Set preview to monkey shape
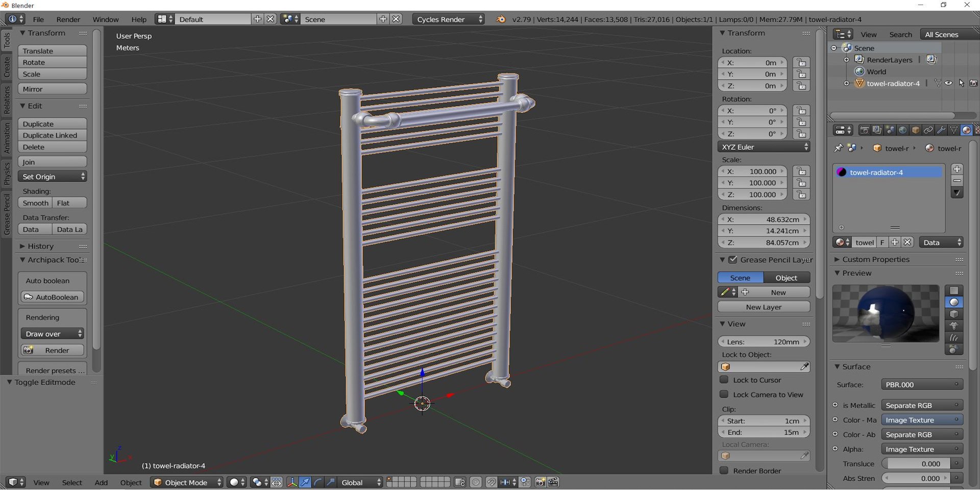The width and height of the screenshot is (980, 490). pyautogui.click(x=953, y=326)
